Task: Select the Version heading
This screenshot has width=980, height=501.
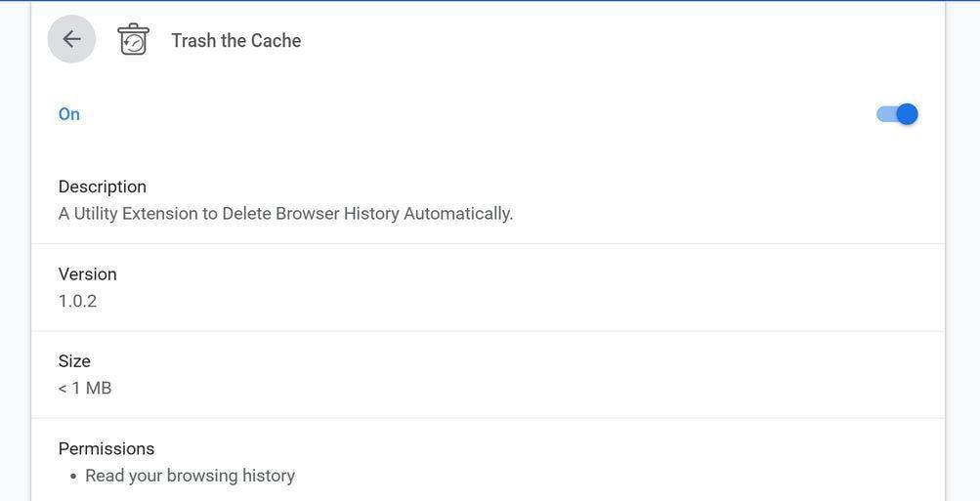Action: [87, 274]
